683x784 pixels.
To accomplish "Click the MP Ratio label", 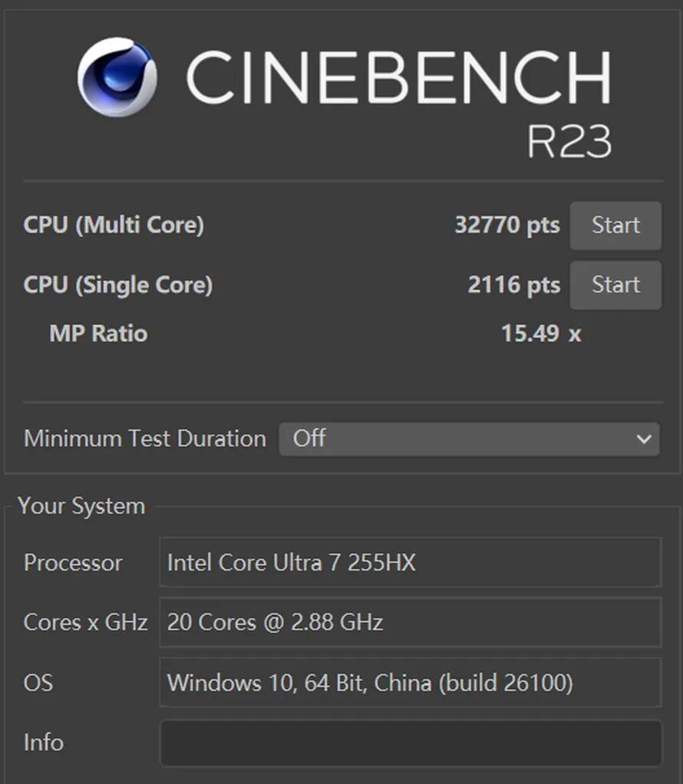I will (98, 333).
